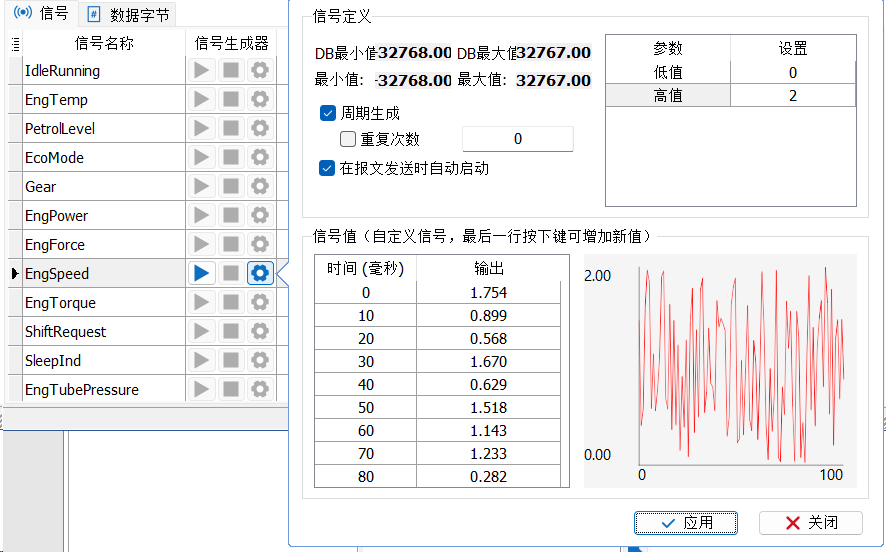
Task: Click the 信号名称 column header
Action: click(104, 44)
